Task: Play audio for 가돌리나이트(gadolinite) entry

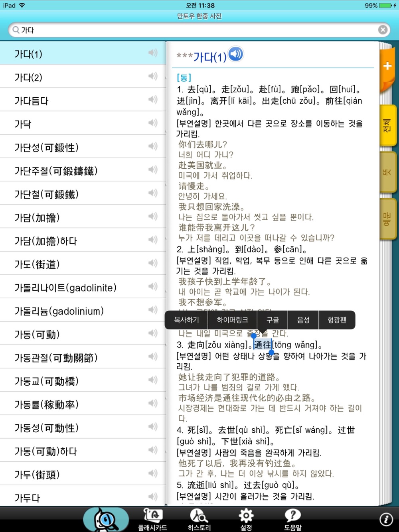Action: tap(153, 287)
